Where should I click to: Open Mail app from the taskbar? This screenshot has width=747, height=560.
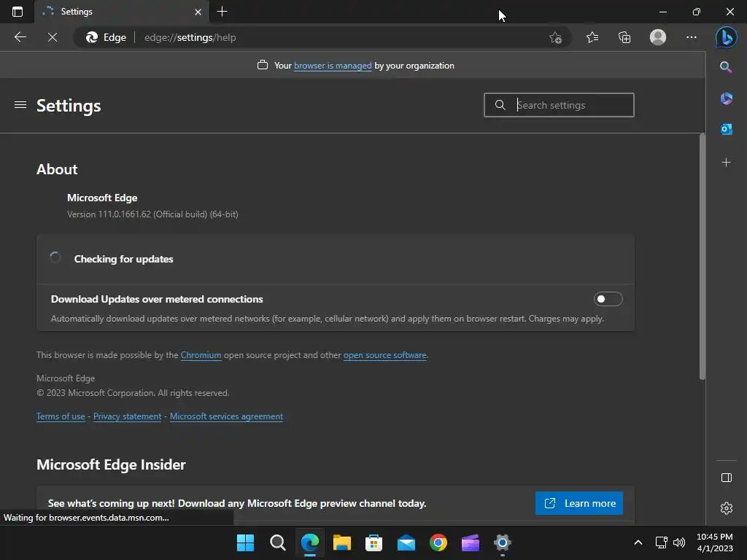tap(406, 542)
